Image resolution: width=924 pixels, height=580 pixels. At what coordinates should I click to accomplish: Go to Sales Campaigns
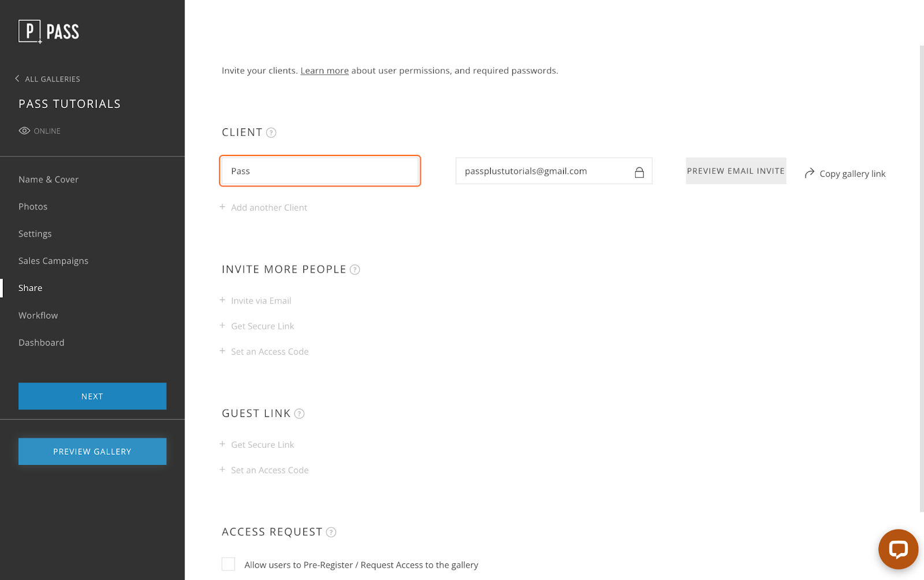tap(53, 261)
